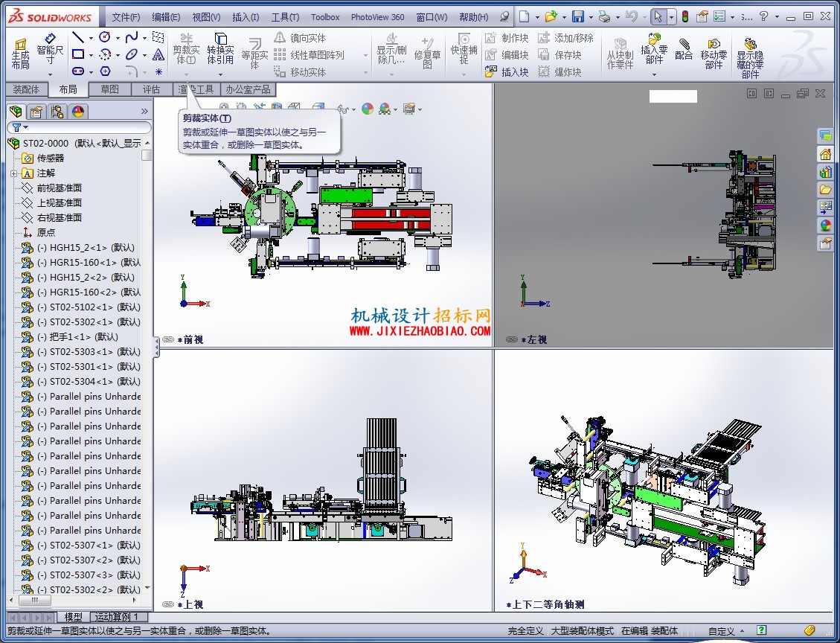
Task: Open the Appearances color ball in task pane
Action: (825, 225)
